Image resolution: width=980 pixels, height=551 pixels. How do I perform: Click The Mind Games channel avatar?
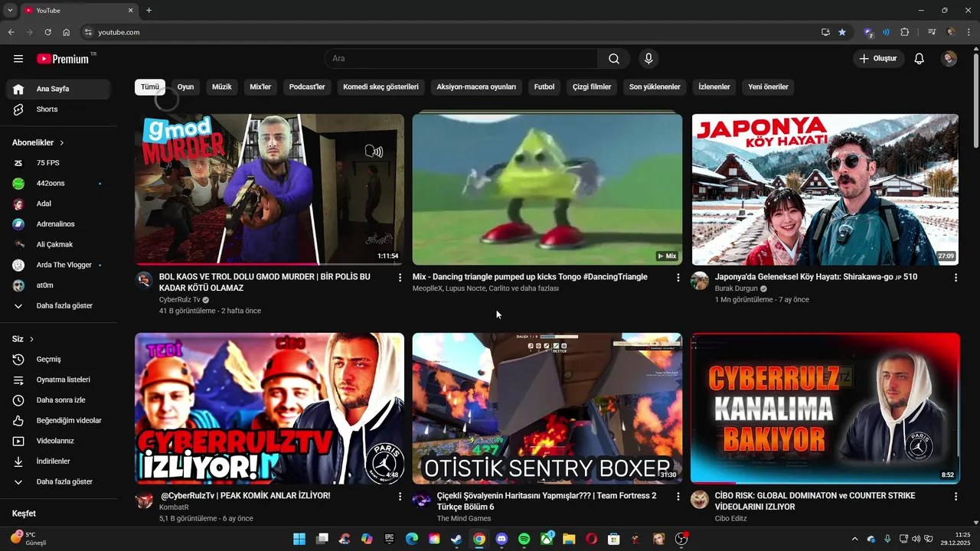tap(422, 500)
